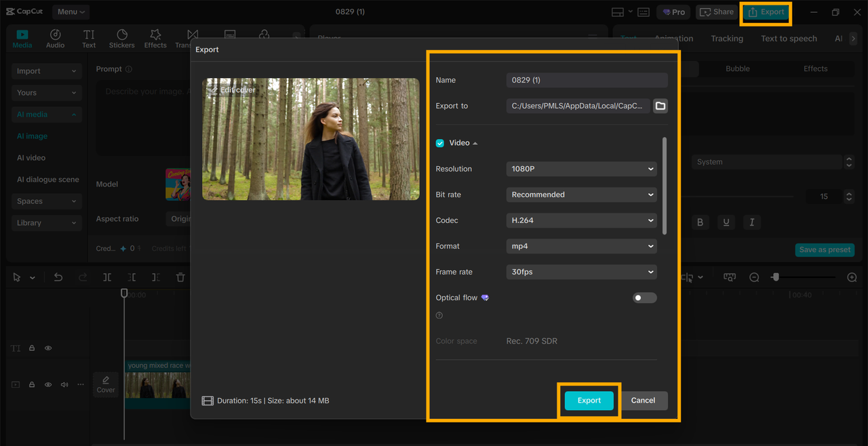The height and width of the screenshot is (446, 868).
Task: Select AI dialogue scene in the sidebar
Action: click(x=48, y=180)
